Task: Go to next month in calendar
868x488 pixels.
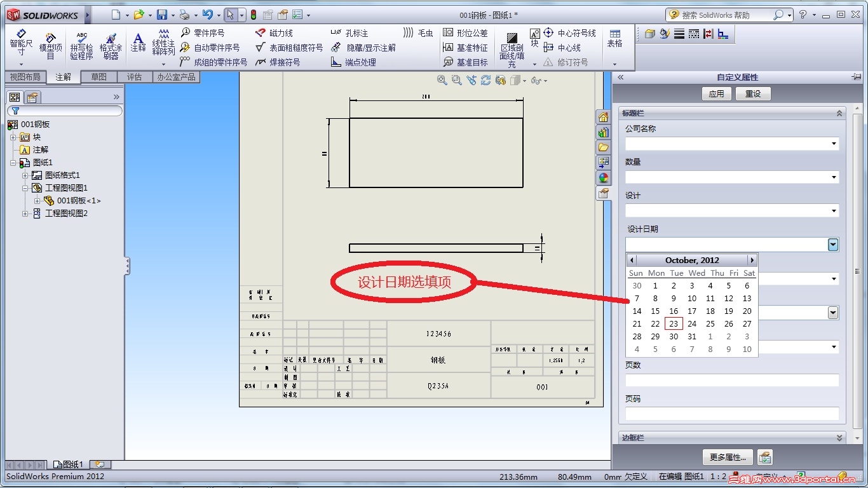Action: pos(752,260)
